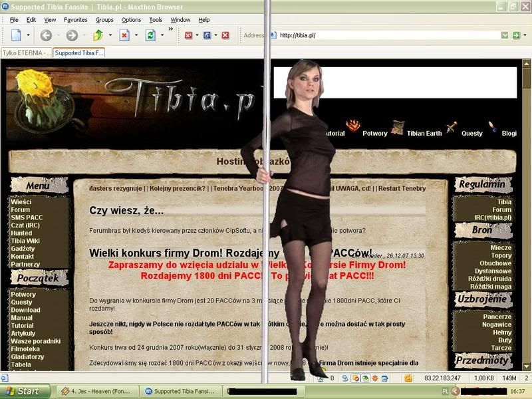Open the Blogi header link

(x=509, y=134)
